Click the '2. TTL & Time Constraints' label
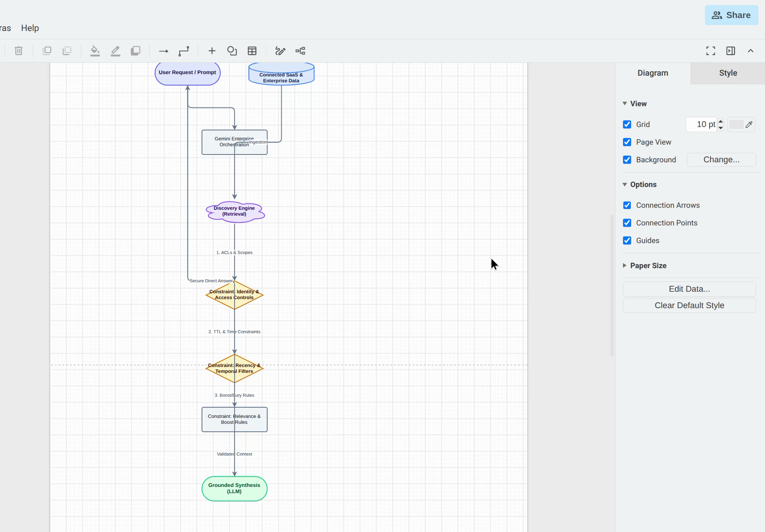765x532 pixels. 234,332
